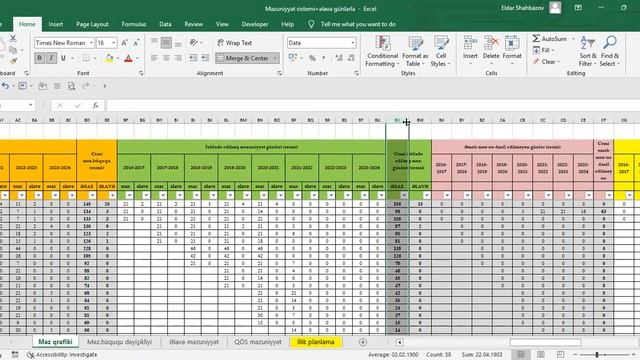Click Increase Decimal icon

tap(339, 58)
